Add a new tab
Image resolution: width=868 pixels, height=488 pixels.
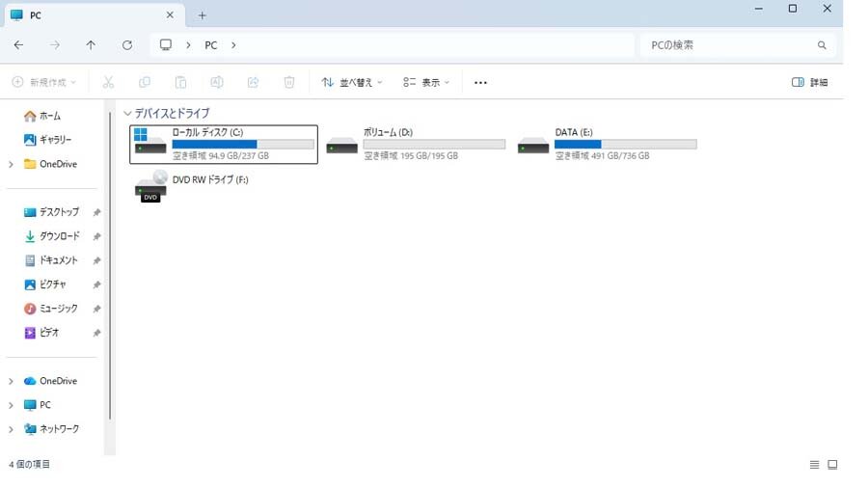[203, 15]
